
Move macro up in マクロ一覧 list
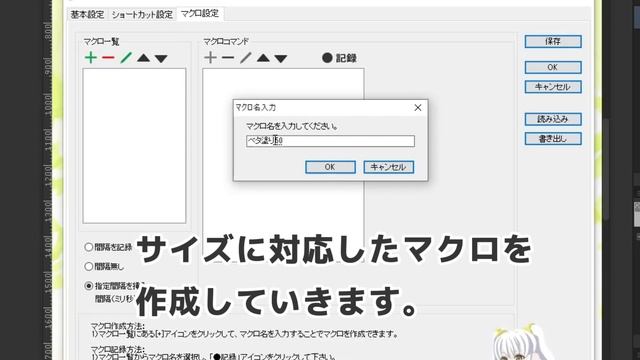pyautogui.click(x=143, y=58)
